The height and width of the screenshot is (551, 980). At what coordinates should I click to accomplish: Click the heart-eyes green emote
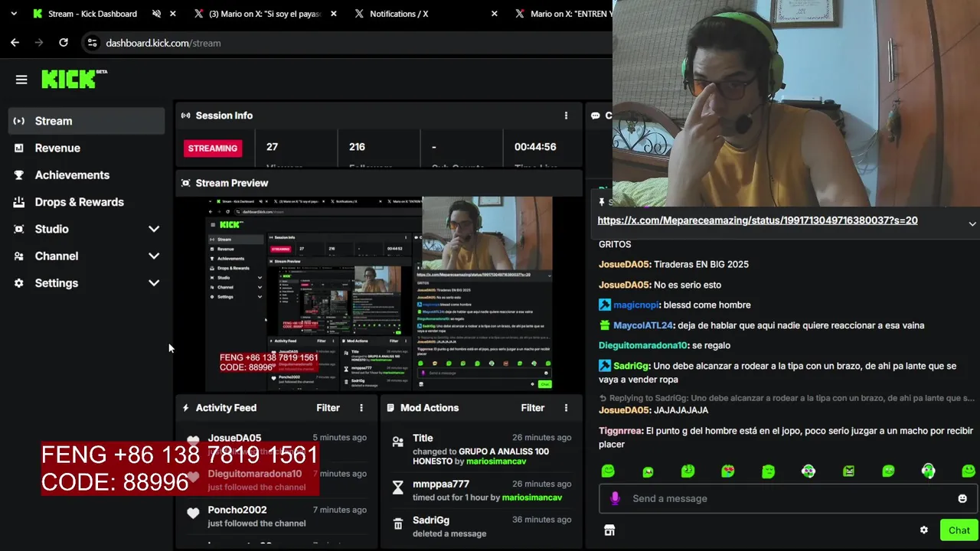click(728, 471)
